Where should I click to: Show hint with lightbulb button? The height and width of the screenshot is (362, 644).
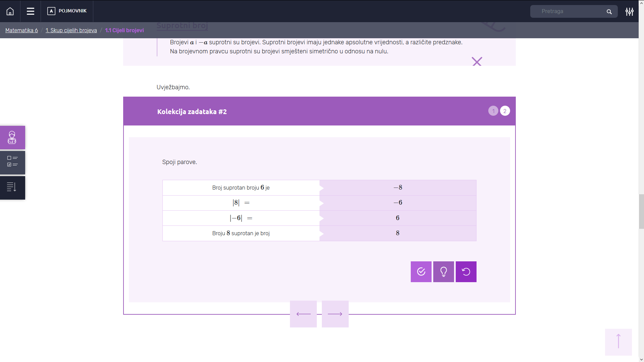coord(443,272)
